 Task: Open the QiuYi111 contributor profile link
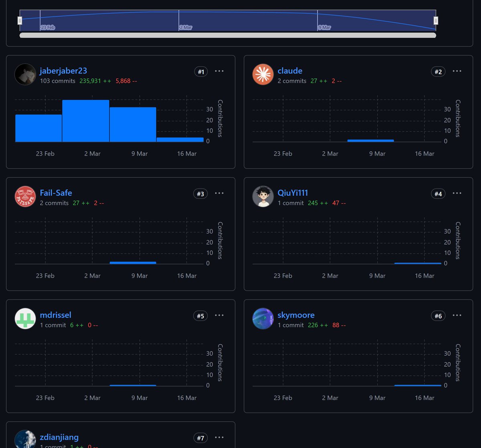(x=293, y=193)
